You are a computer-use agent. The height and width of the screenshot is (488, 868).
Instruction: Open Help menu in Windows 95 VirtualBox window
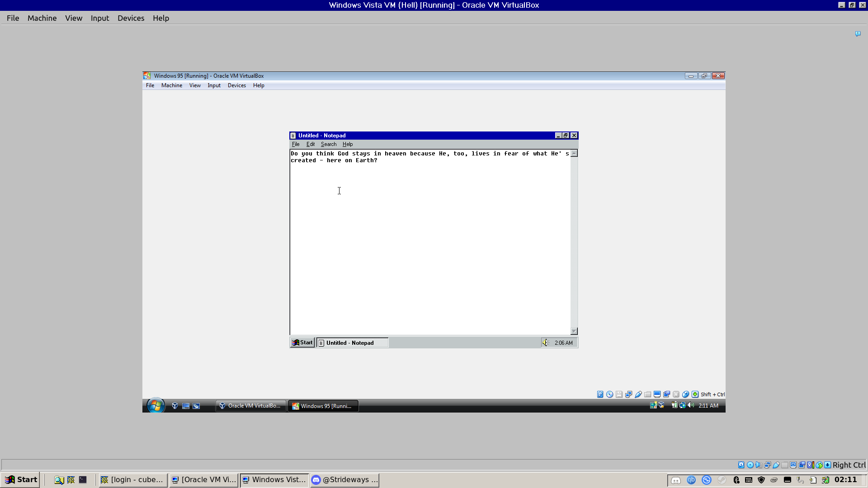259,85
